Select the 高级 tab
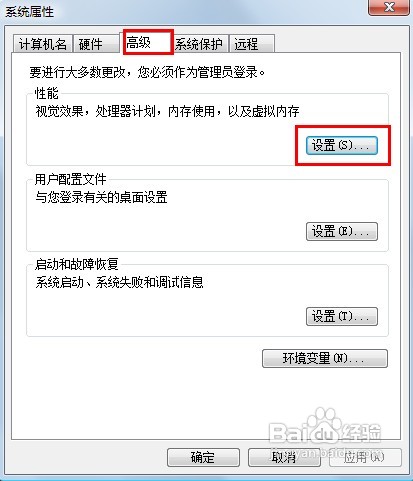This screenshot has height=481, width=413. 148,42
